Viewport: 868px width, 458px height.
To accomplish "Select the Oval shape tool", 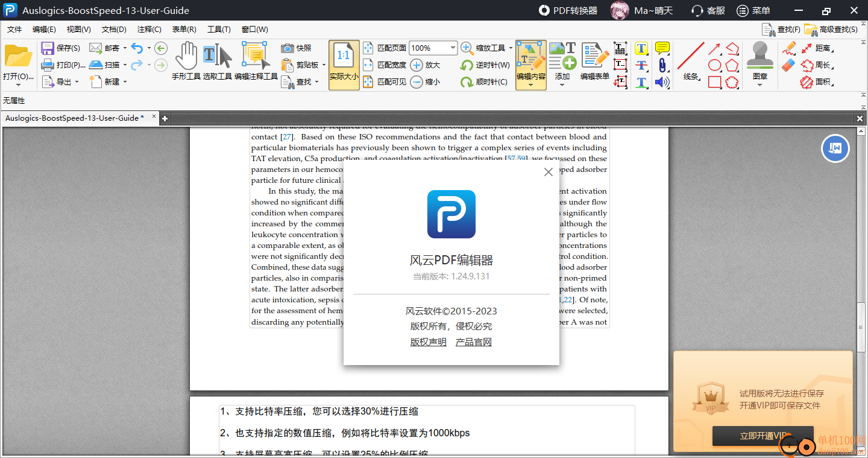I will [x=714, y=65].
